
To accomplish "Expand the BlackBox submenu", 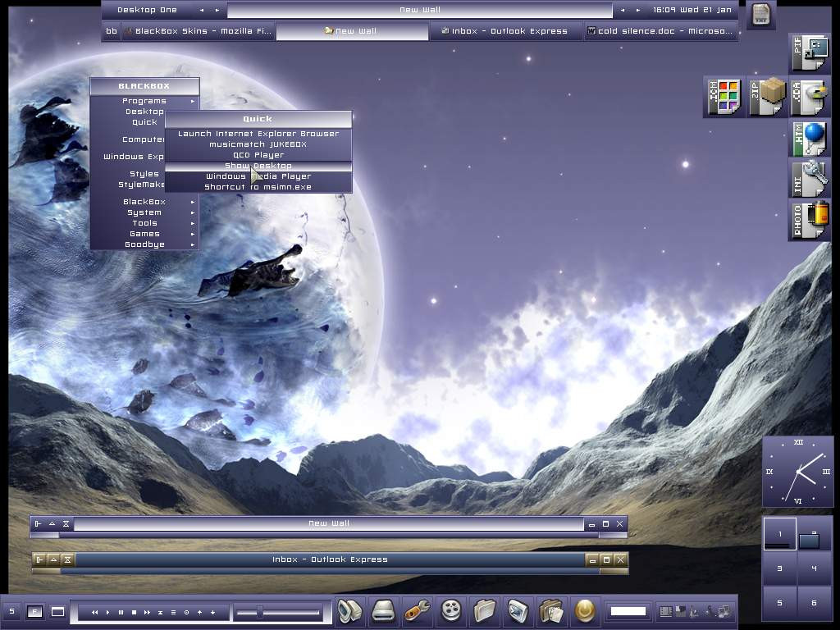I will point(144,202).
